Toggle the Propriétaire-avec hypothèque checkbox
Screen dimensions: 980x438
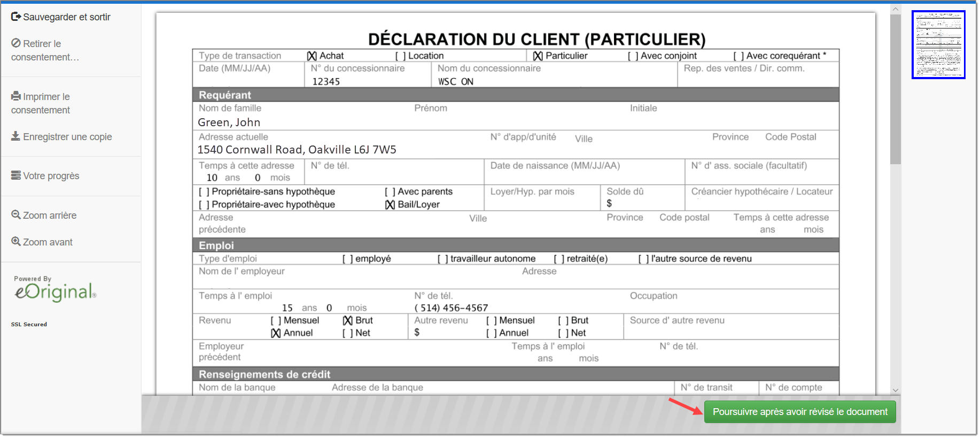(x=204, y=204)
